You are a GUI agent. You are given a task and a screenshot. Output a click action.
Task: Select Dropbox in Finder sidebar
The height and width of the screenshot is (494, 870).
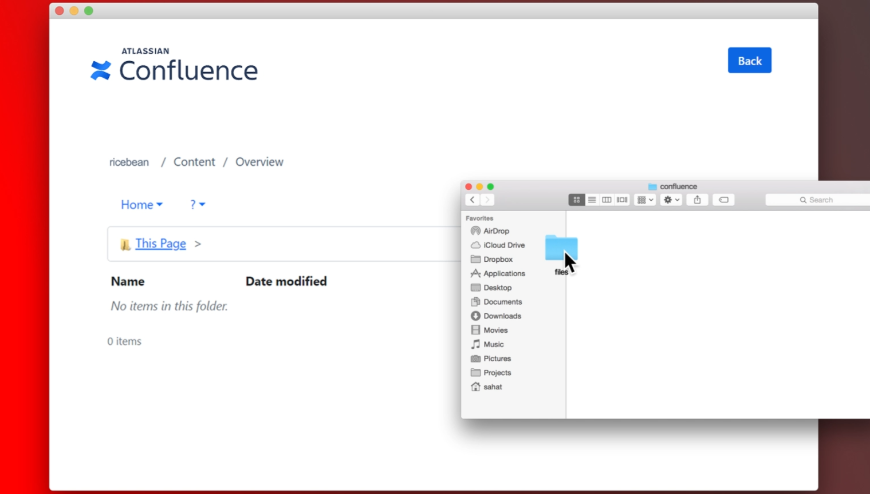pyautogui.click(x=491, y=259)
